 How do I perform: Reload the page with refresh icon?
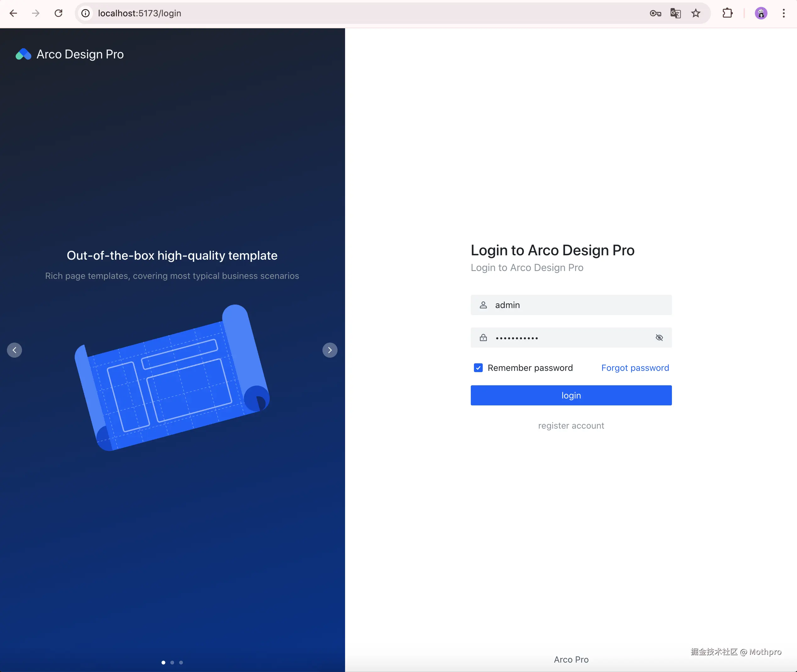pos(58,13)
